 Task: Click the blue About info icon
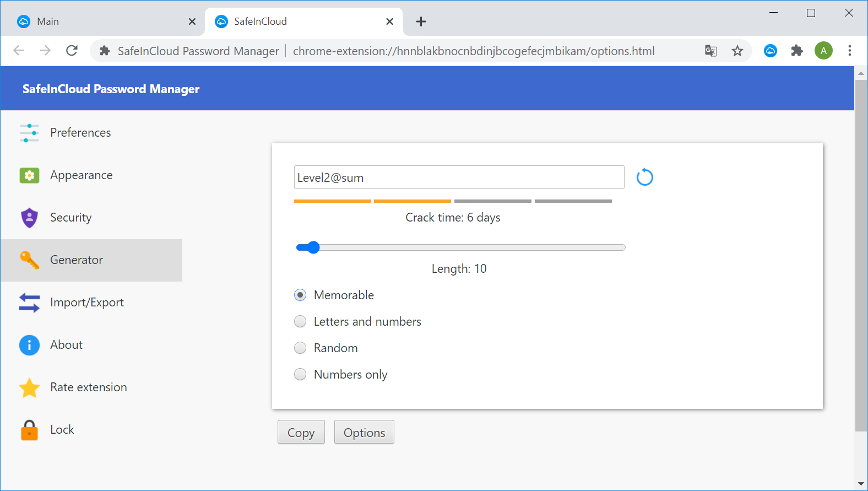pos(29,345)
